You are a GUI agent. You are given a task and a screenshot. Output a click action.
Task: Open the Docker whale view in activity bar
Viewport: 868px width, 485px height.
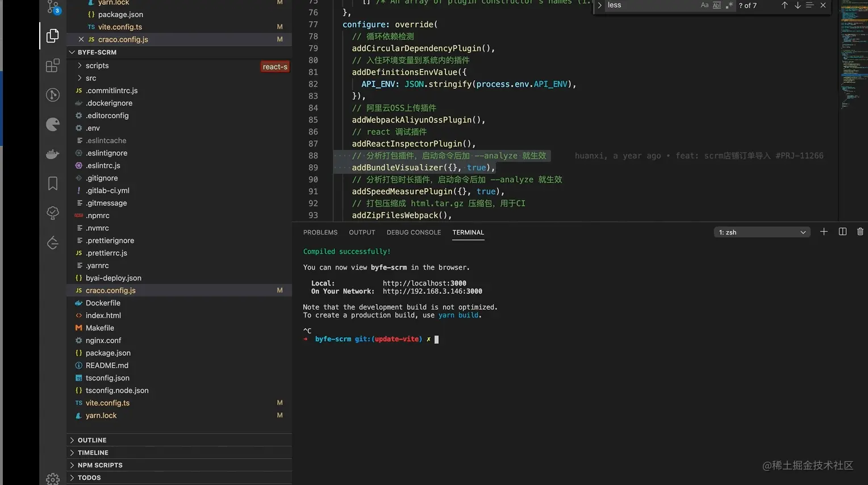(53, 154)
